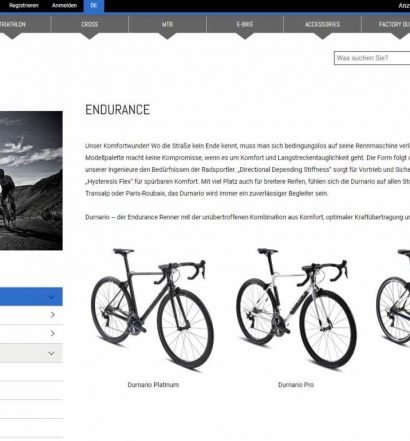Click the Registrieren link

pos(24,5)
